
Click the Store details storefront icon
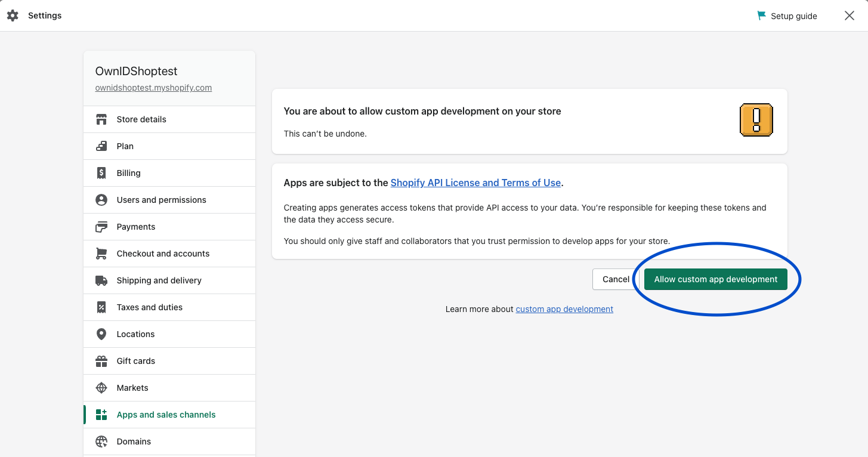pos(101,119)
